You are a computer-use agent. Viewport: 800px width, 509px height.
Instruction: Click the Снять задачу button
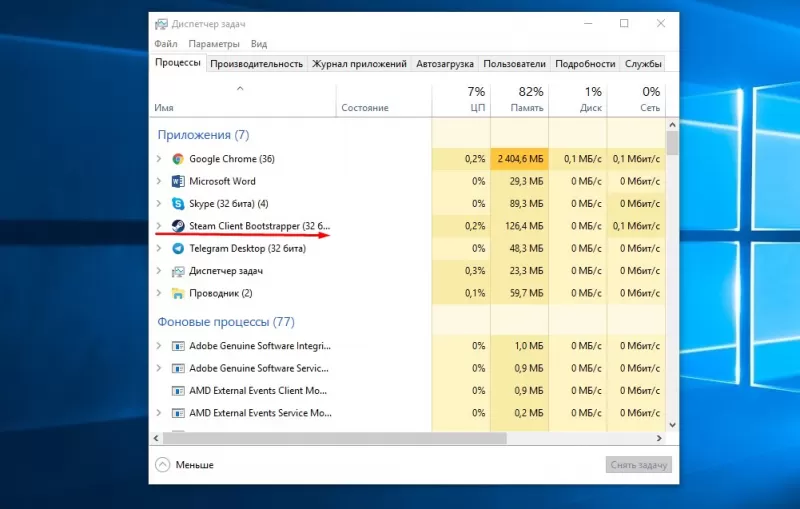tap(639, 465)
